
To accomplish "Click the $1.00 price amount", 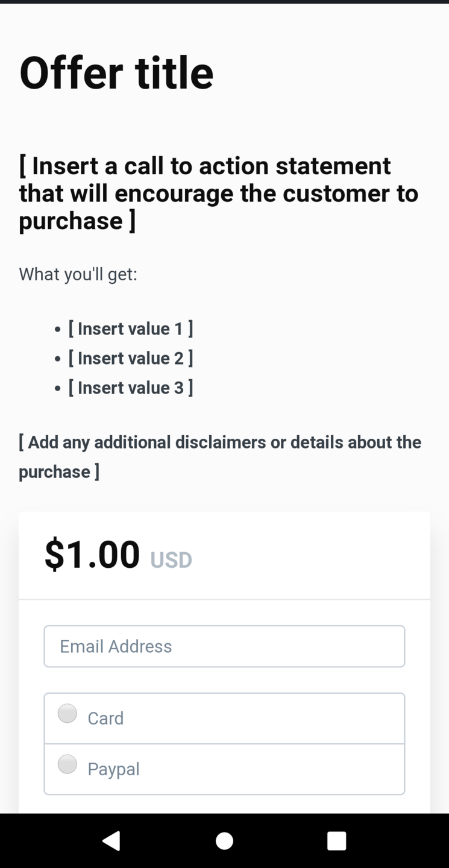I will click(92, 555).
